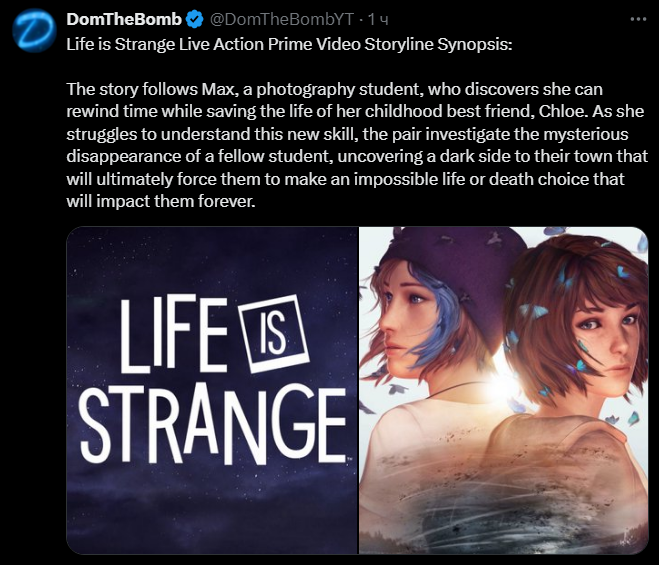Click the STRANGE word in the logo image
Image resolution: width=659 pixels, height=565 pixels.
[x=214, y=424]
